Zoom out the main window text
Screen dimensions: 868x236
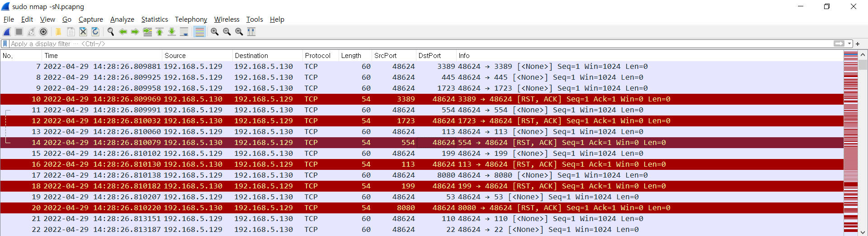(227, 32)
